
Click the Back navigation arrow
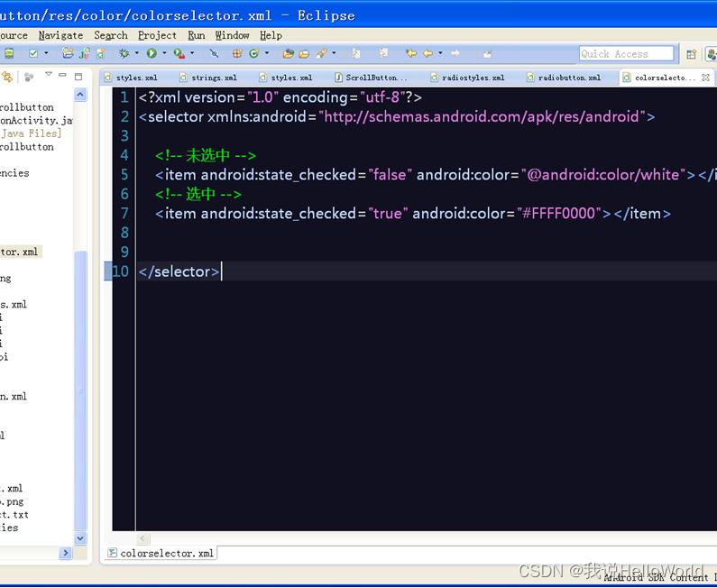pyautogui.click(x=428, y=53)
